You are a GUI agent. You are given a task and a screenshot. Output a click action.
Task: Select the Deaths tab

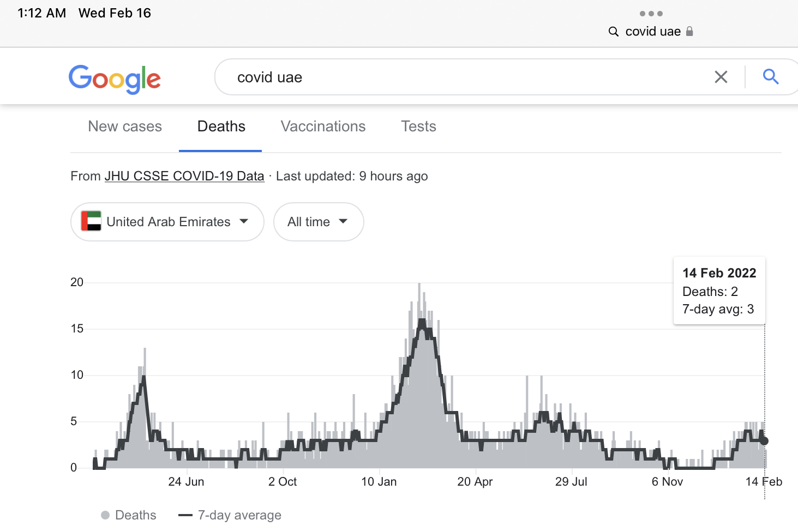221,126
